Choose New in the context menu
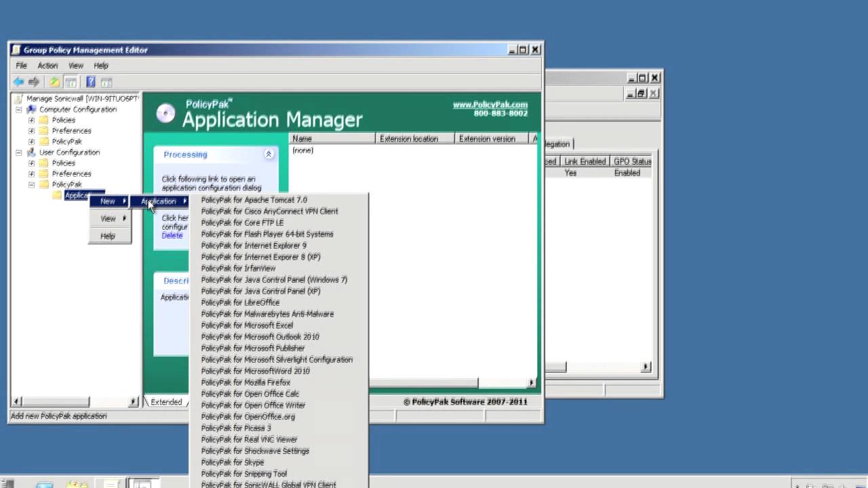 coord(110,201)
